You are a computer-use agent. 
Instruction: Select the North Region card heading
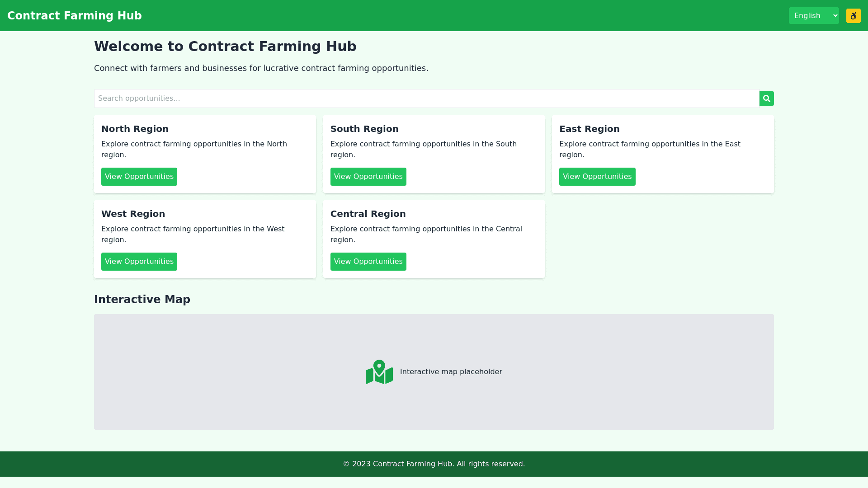tap(135, 129)
